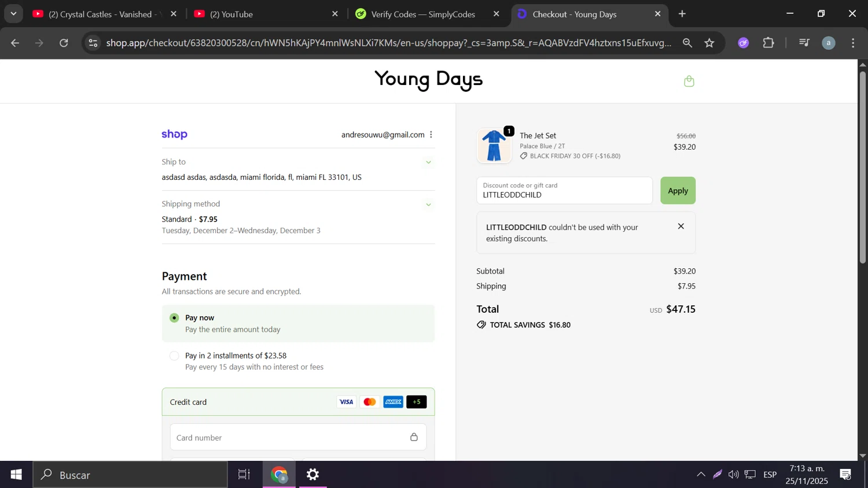Open the Extensions puzzle icon
Screen dimensions: 868x488
point(768,43)
